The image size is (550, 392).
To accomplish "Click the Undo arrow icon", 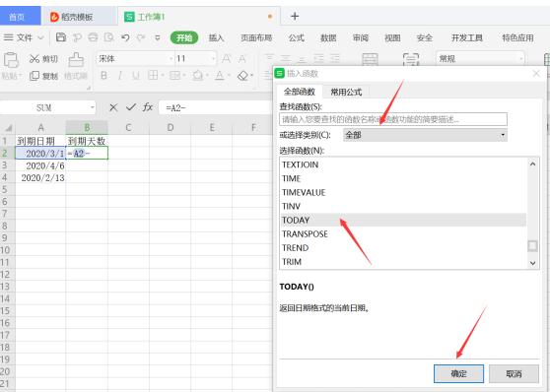I will [125, 37].
